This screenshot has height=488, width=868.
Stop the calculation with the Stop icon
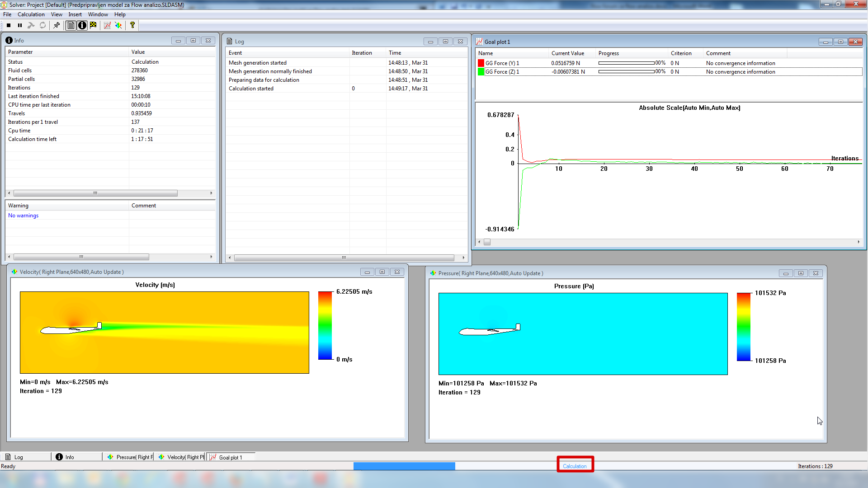click(x=9, y=25)
